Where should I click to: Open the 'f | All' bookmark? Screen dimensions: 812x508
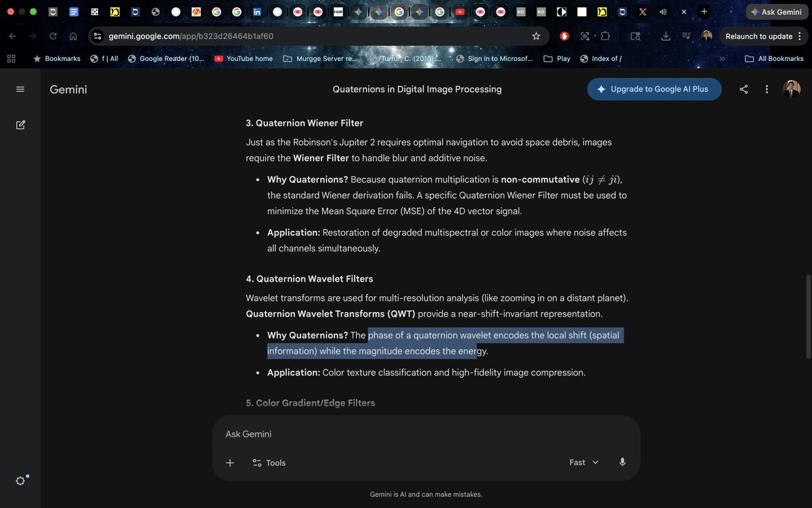click(x=104, y=59)
